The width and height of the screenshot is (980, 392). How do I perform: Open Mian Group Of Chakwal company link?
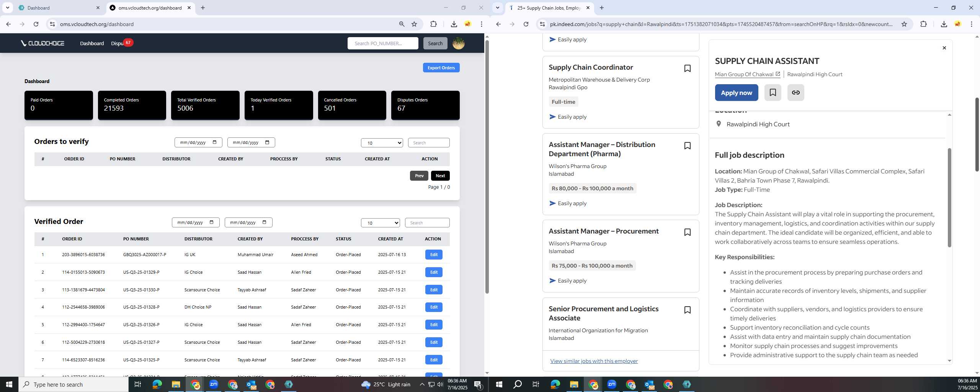point(747,74)
